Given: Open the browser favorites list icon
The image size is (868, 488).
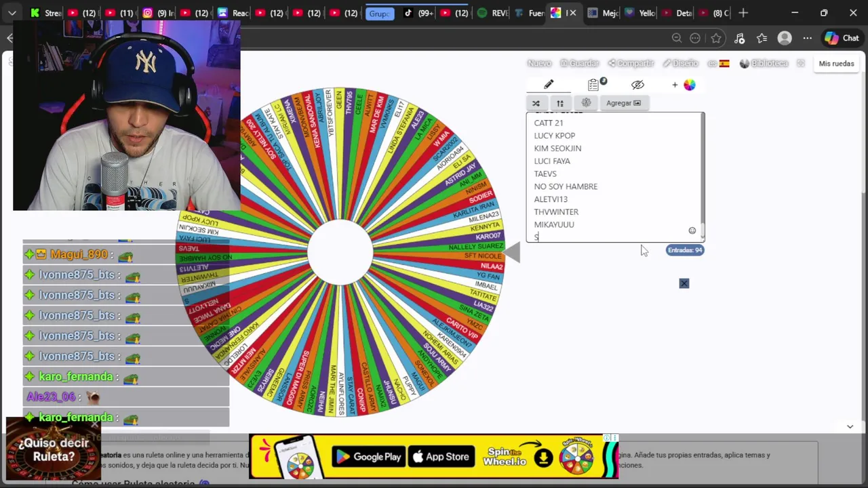Looking at the screenshot, I should (x=762, y=39).
